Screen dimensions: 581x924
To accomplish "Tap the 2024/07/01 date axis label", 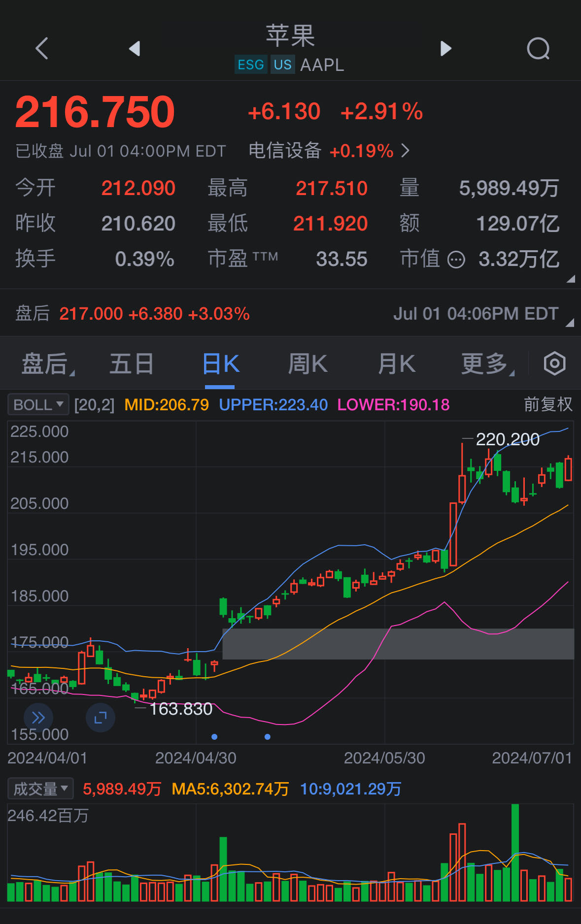I will 532,758.
